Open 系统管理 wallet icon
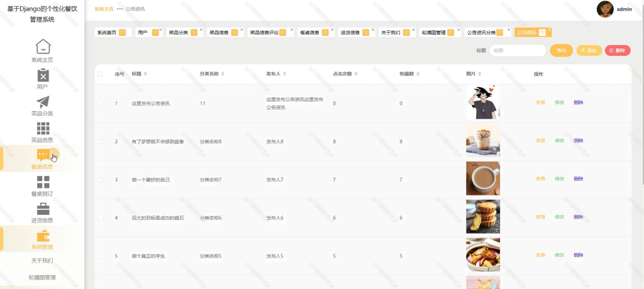644x289 pixels. pos(43,236)
